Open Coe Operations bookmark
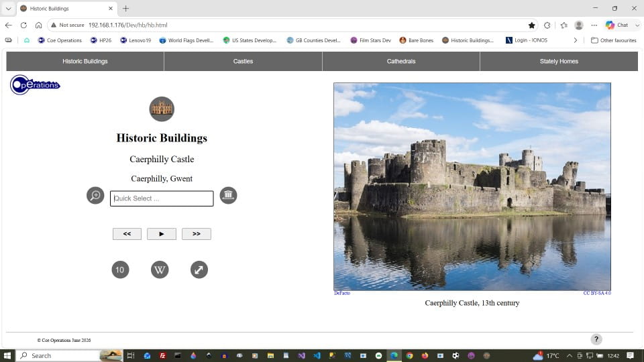The height and width of the screenshot is (362, 644). 60,40
